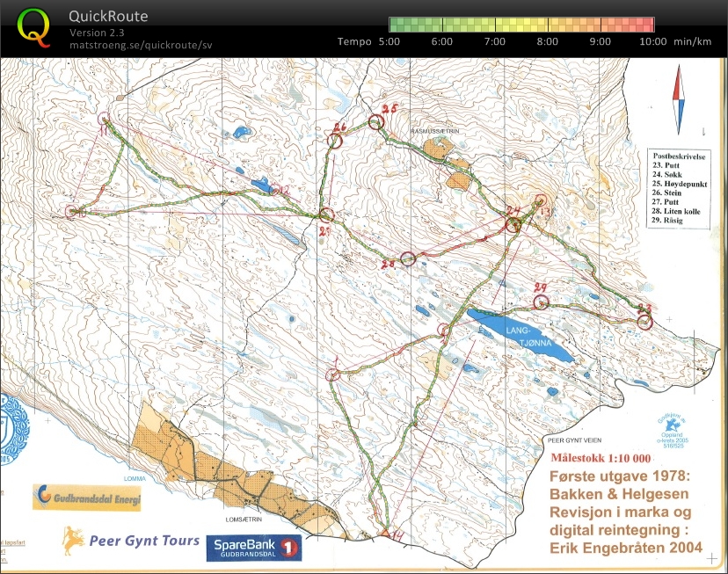Click the '27. Putt' description row
728x574 pixels.
click(666, 202)
